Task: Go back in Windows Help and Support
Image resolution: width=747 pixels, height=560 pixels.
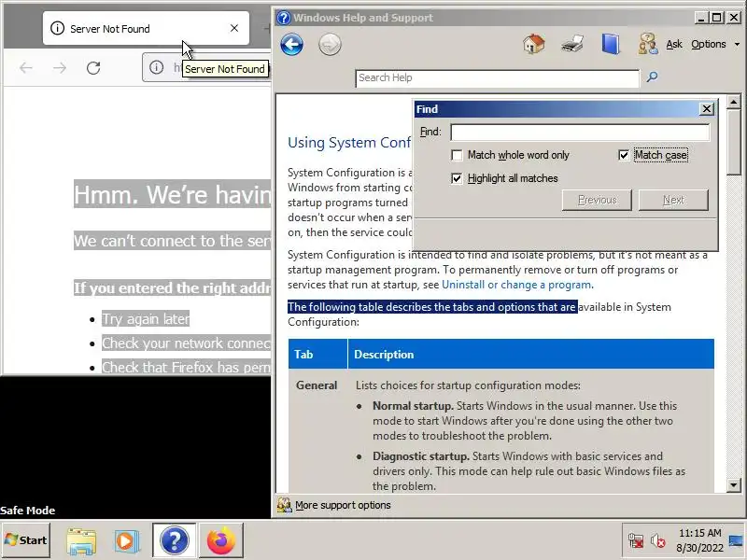Action: click(x=291, y=45)
